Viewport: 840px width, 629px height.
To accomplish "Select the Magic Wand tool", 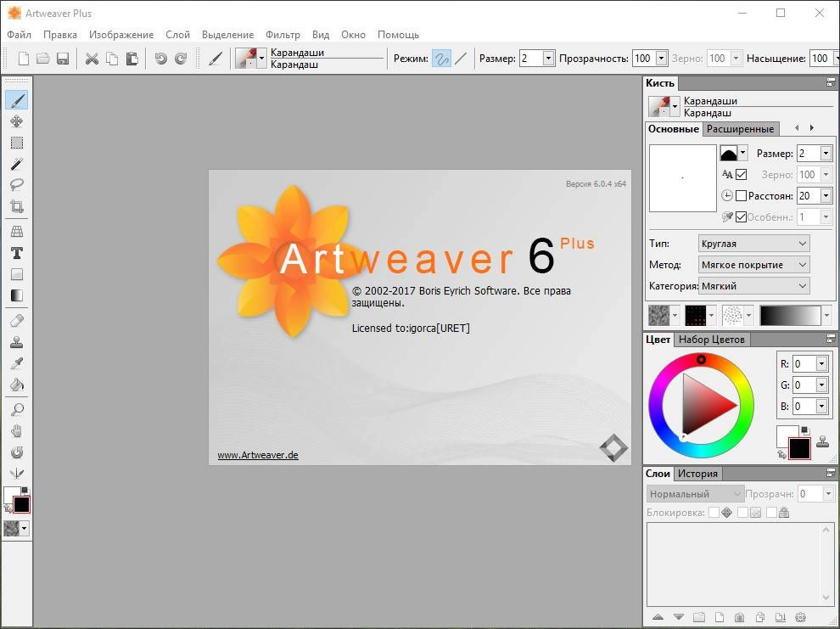I will tap(17, 164).
